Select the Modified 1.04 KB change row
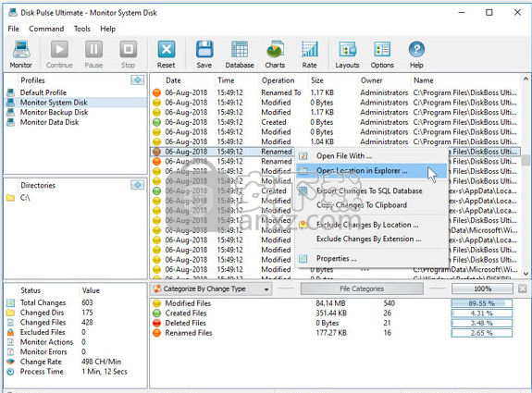Screen dimensions: 532x393 point(334,141)
